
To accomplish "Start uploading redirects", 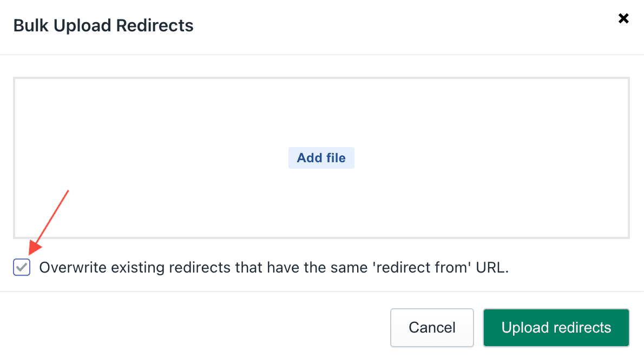I will 556,328.
